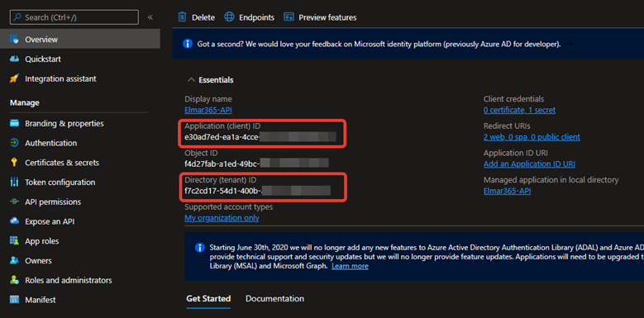Collapse the sidebar with double chevron

click(x=150, y=17)
